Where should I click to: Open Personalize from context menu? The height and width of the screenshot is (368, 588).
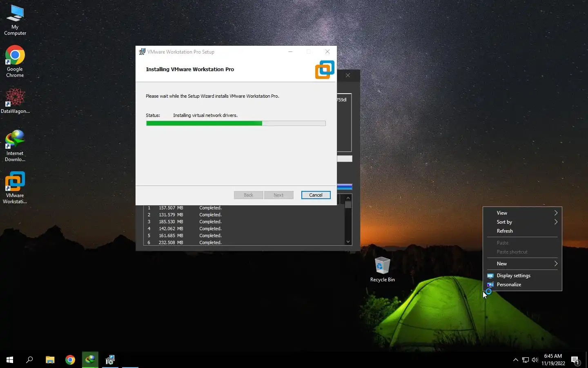pyautogui.click(x=522, y=285)
